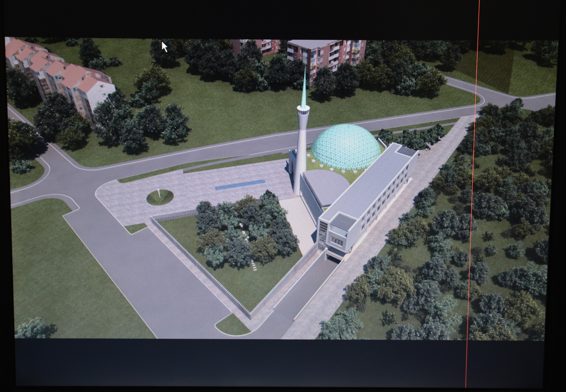Click the teal glass dome of the mosque
The height and width of the screenshot is (392, 566).
(346, 147)
